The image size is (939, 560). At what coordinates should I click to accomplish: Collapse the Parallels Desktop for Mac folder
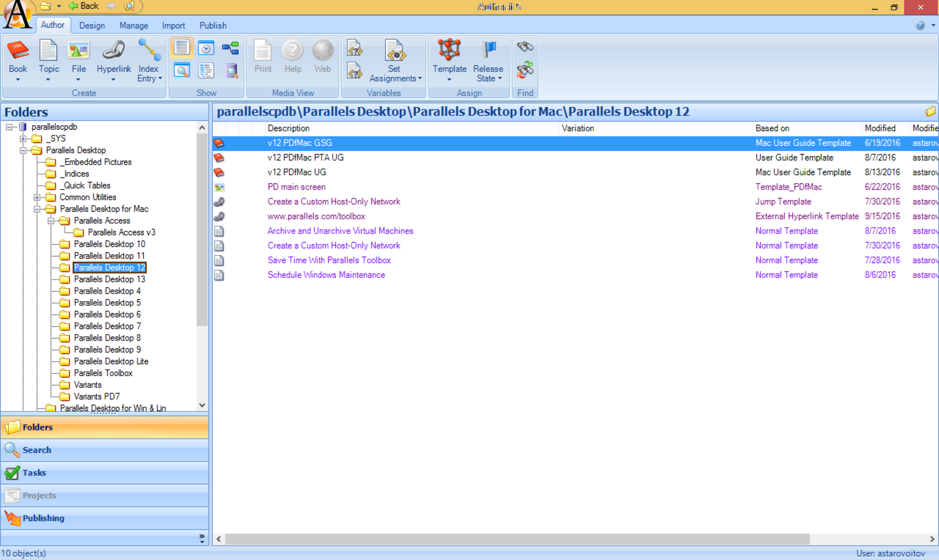click(37, 209)
